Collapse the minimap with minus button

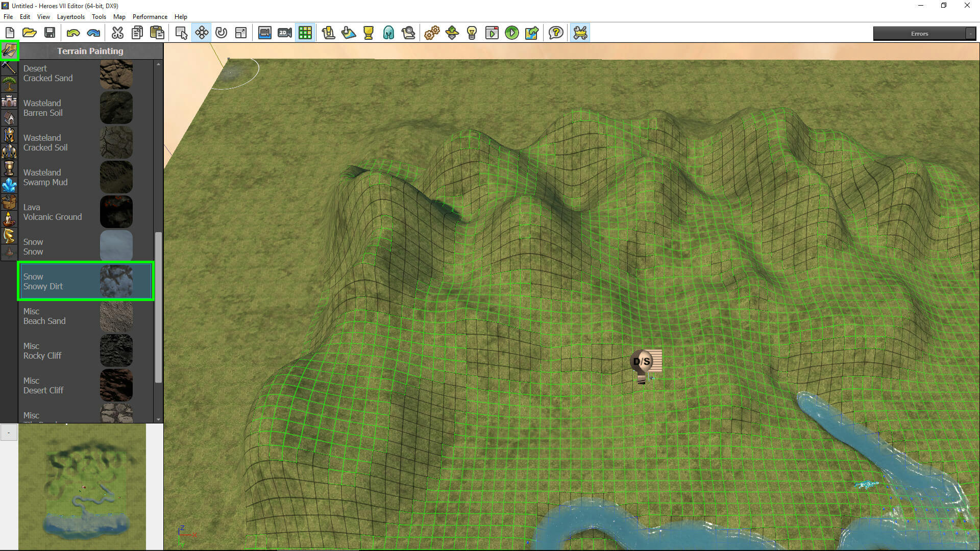9,433
